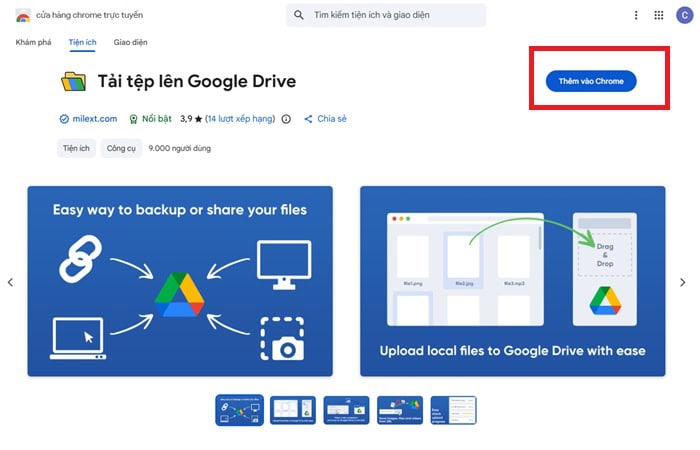Select the third carousel thumbnail
The width and height of the screenshot is (700, 450).
tap(346, 410)
